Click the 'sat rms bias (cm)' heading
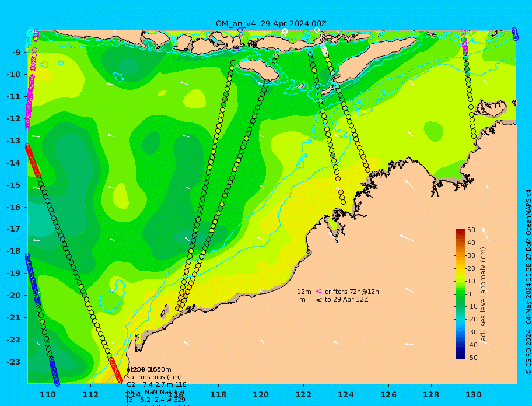The height and width of the screenshot is (406, 532). click(153, 377)
